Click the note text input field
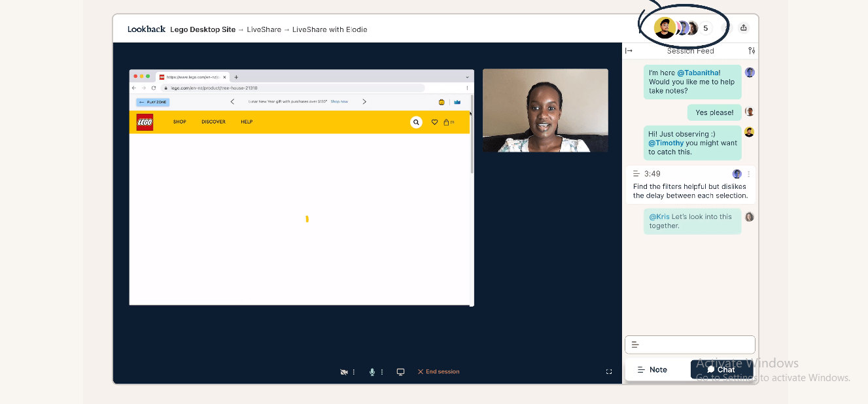Viewport: 868px width, 404px height. [690, 345]
